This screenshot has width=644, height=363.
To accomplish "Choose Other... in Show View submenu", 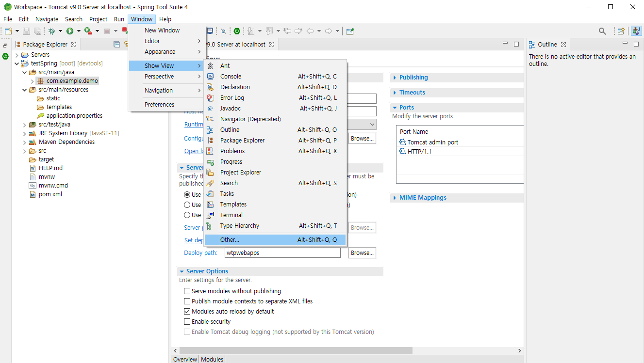I will (x=275, y=240).
